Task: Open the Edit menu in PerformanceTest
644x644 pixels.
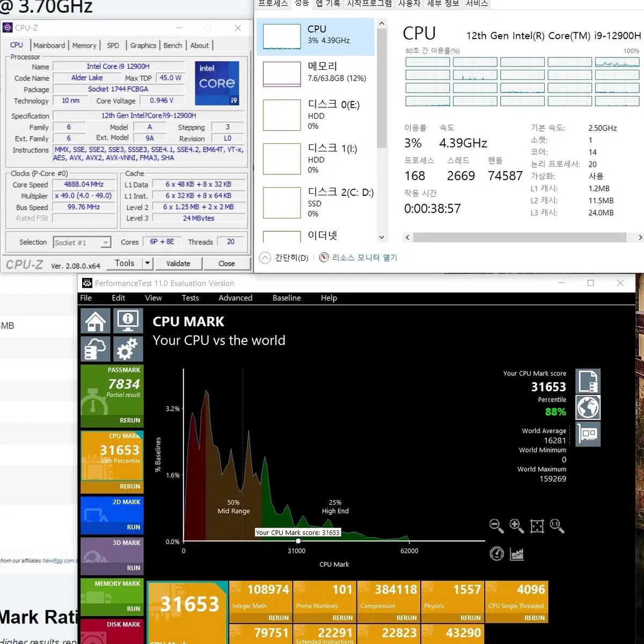Action: click(x=119, y=298)
